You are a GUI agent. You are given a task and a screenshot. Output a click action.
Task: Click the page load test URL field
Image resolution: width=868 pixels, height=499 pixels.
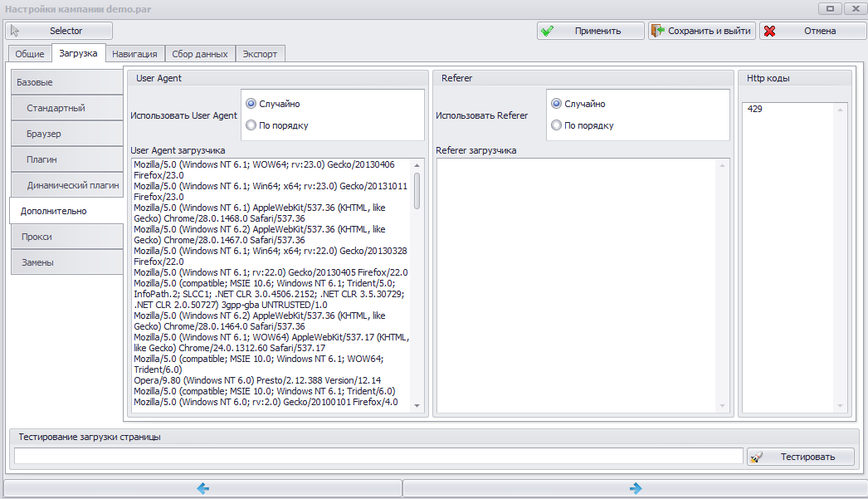coord(378,456)
